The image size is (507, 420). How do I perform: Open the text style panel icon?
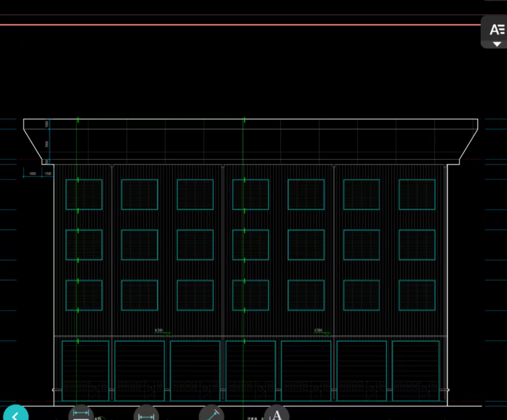(496, 29)
